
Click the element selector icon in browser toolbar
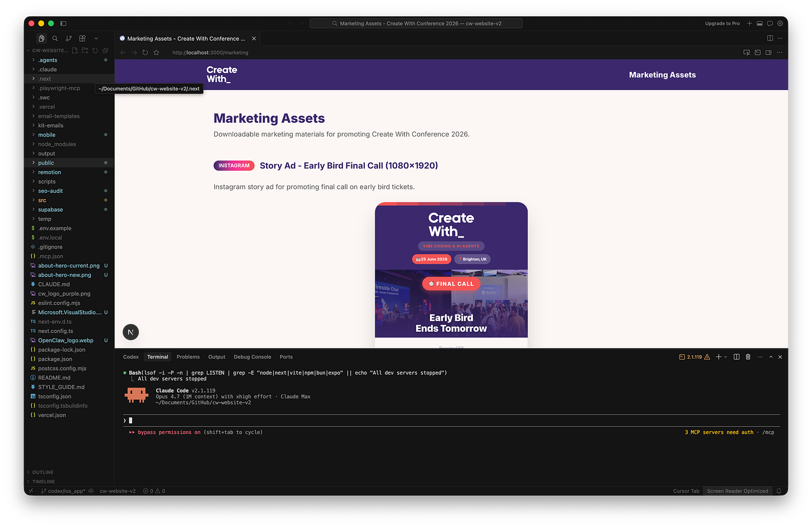pos(746,52)
